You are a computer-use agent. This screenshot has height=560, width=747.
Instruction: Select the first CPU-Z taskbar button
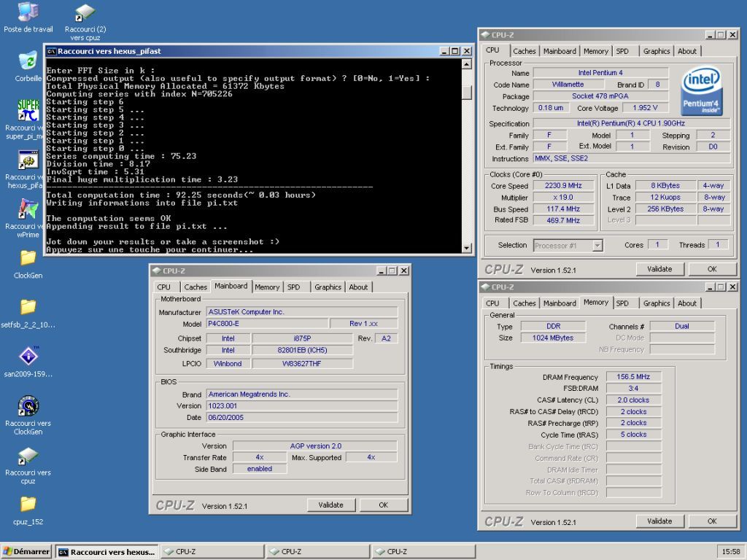(x=212, y=551)
